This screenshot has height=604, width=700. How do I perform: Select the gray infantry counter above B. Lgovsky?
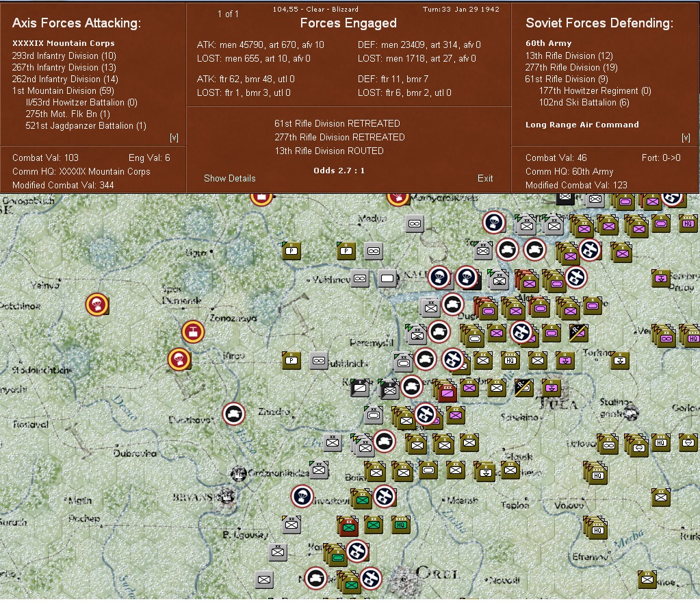pyautogui.click(x=291, y=524)
